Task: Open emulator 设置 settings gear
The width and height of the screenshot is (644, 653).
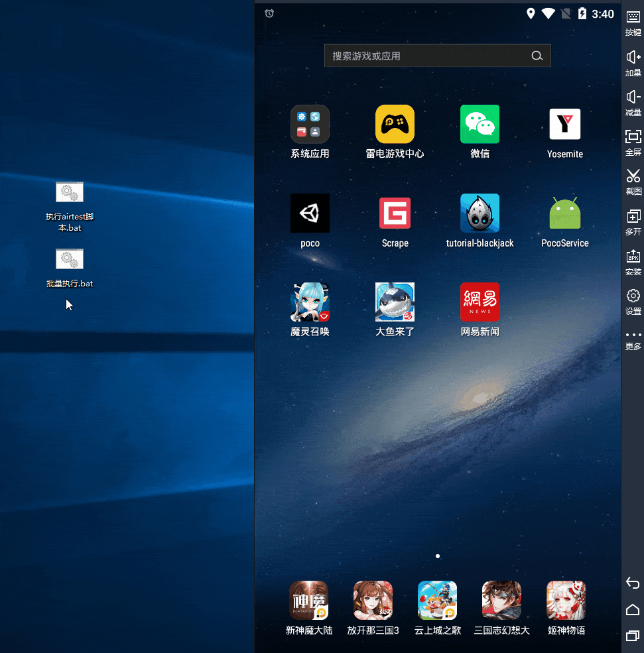Action: click(633, 302)
